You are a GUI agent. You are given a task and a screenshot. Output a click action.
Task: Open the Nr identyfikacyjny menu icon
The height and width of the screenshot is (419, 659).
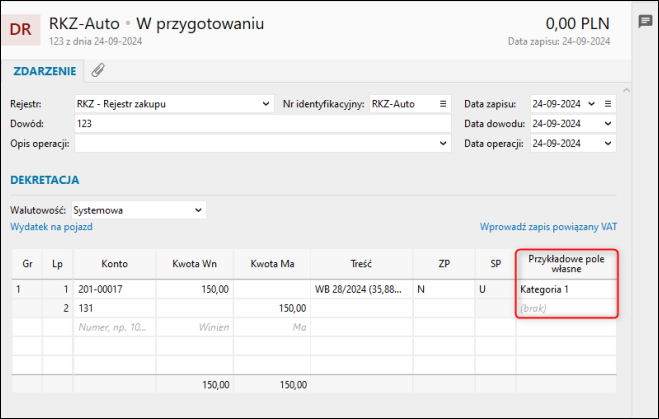point(443,104)
